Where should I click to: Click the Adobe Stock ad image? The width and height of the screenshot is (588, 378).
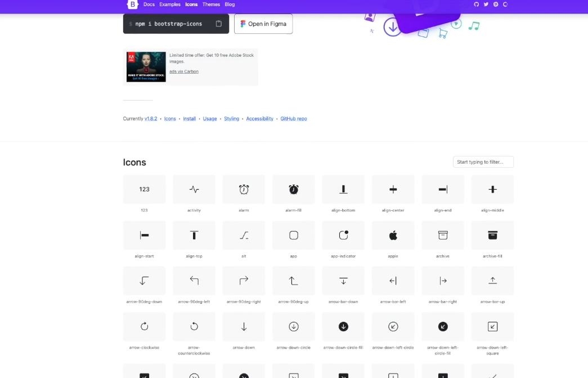point(146,67)
